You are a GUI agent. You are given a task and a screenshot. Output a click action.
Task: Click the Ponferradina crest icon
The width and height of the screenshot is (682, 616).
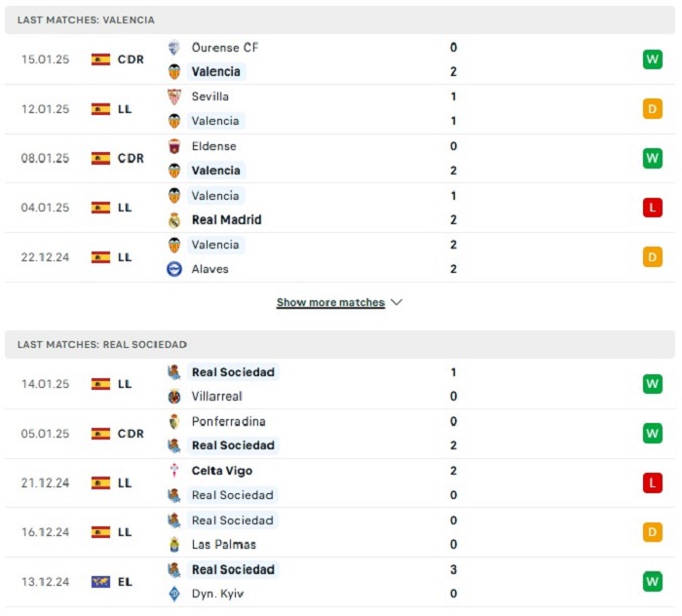(x=174, y=421)
